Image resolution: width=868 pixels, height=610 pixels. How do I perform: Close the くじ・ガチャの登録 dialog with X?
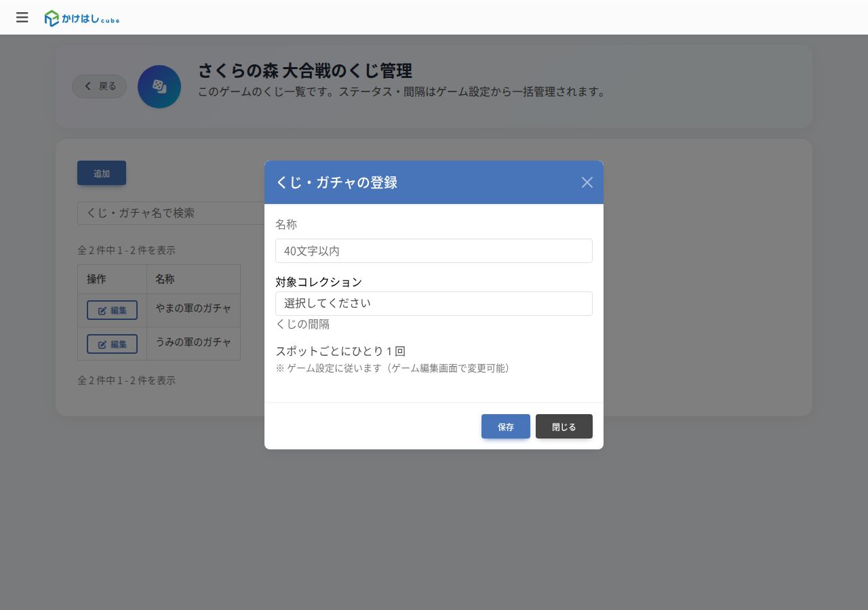[x=587, y=182]
